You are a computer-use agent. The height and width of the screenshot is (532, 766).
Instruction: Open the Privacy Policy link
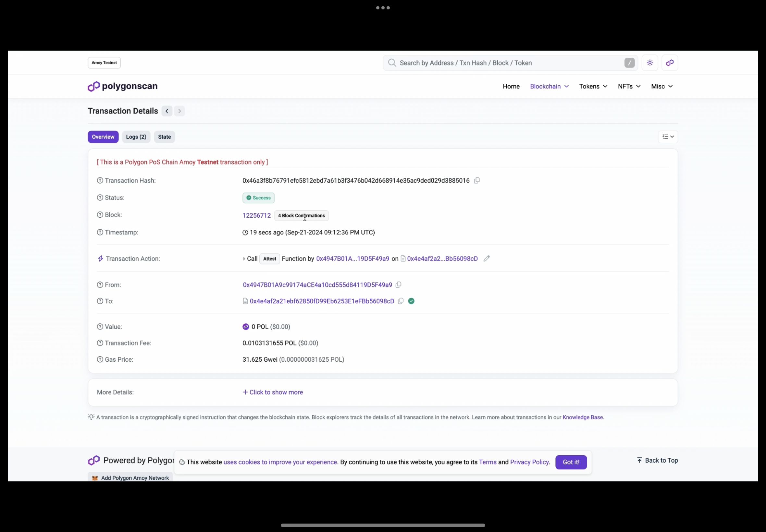(529, 462)
